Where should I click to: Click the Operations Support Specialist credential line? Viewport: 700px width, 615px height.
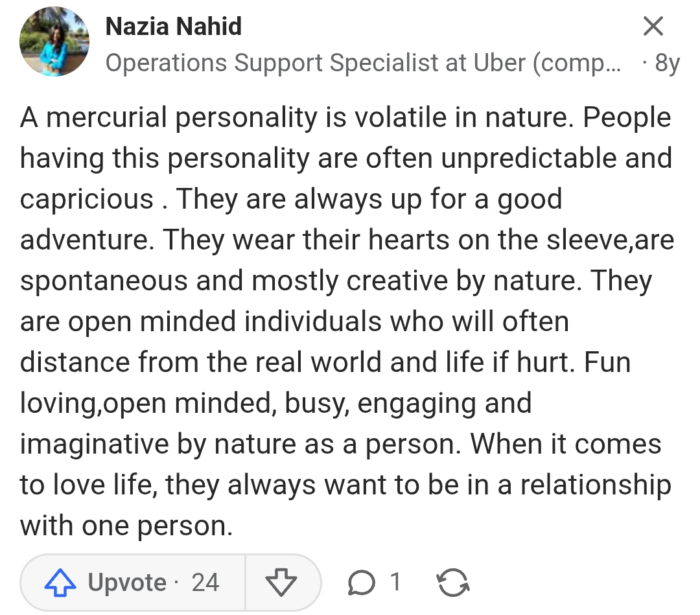coord(259,63)
